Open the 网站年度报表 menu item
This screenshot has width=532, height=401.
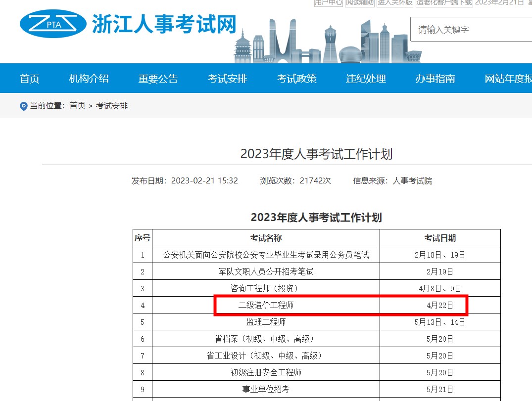pos(508,79)
